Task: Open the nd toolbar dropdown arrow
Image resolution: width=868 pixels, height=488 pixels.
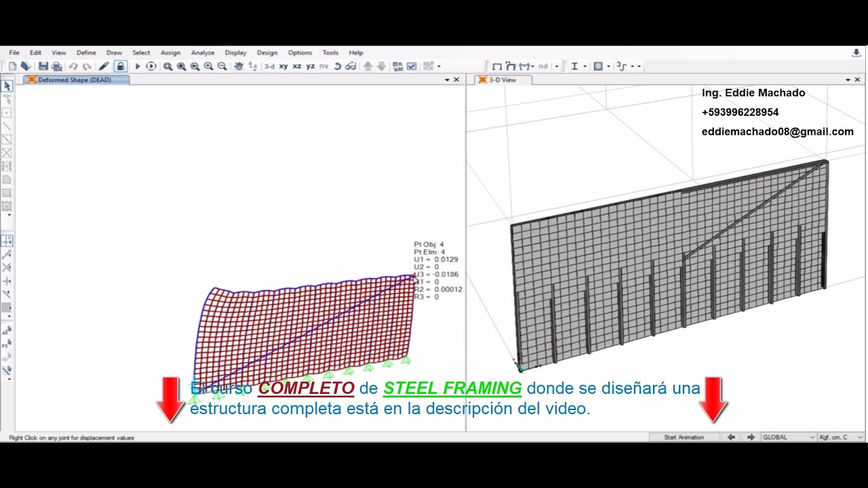Action: point(557,66)
